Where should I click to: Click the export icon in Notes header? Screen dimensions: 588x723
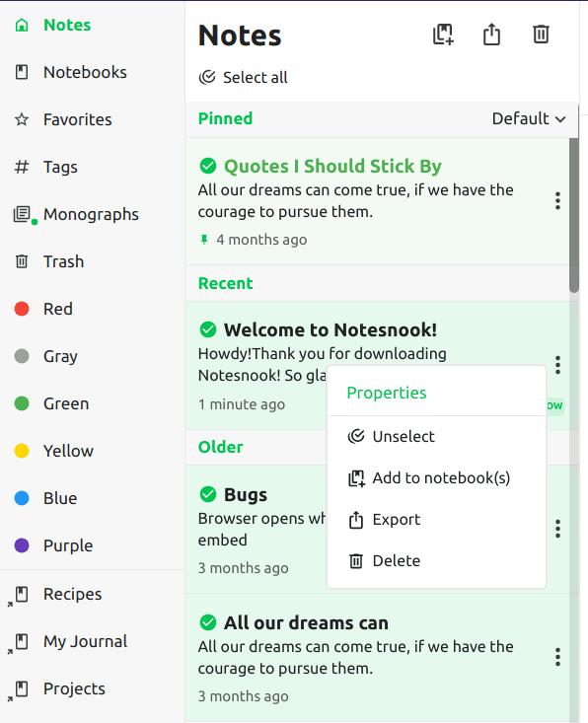491,35
